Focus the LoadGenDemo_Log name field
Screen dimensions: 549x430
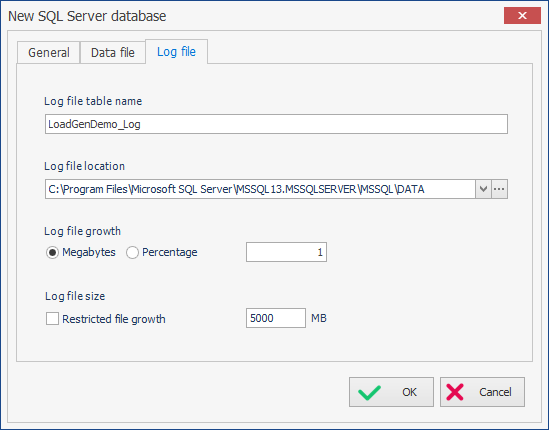coord(276,124)
